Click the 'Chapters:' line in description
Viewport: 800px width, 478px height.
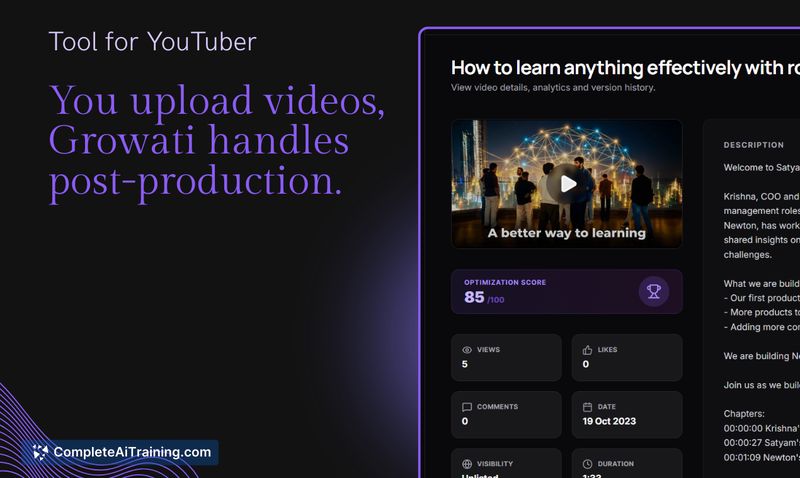pyautogui.click(x=744, y=414)
